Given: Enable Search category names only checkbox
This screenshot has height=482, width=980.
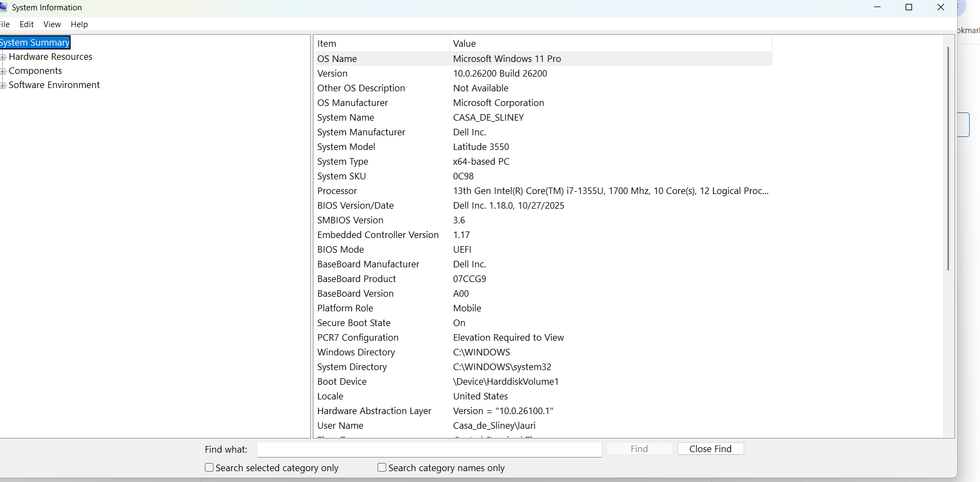Looking at the screenshot, I should 382,467.
